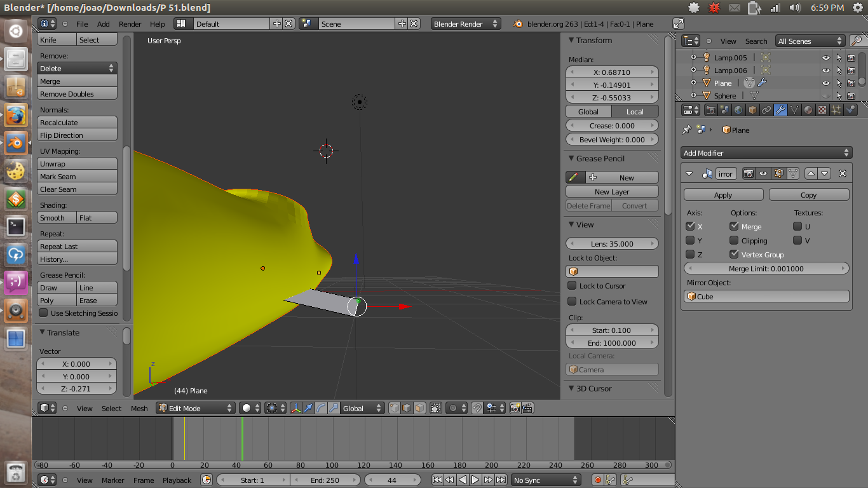The width and height of the screenshot is (868, 488).
Task: Open the Blender Render engine dropdown
Action: [466, 24]
